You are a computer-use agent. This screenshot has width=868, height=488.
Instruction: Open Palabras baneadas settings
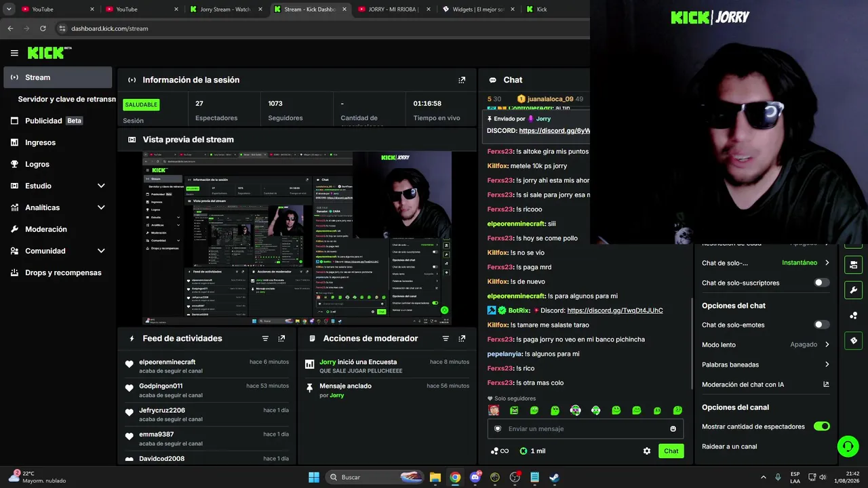[x=765, y=365]
